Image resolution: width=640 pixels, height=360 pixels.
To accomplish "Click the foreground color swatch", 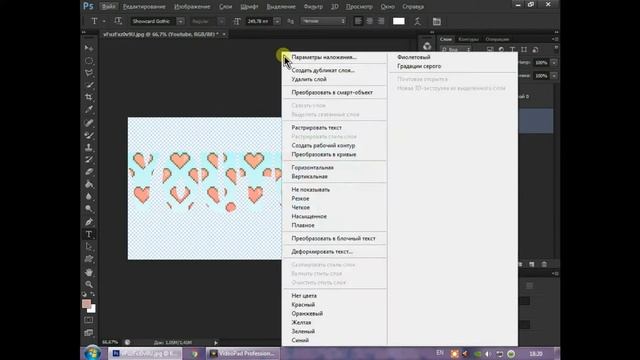I will coord(86,304).
